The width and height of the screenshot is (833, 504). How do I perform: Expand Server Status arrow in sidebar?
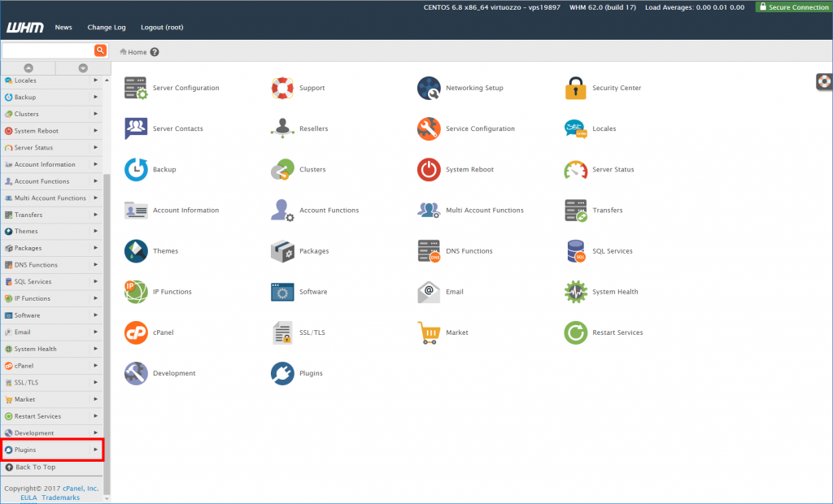click(x=96, y=148)
